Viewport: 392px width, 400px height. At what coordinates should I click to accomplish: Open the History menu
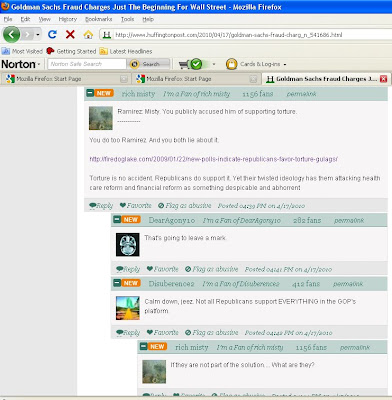tap(68, 19)
